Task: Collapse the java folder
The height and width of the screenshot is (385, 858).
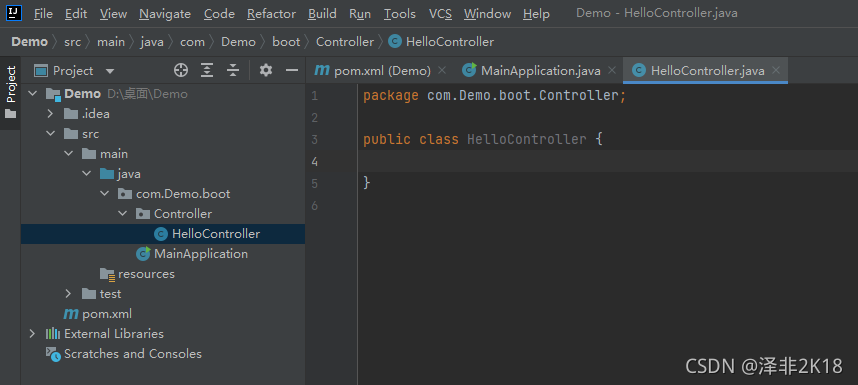Action: pos(86,174)
